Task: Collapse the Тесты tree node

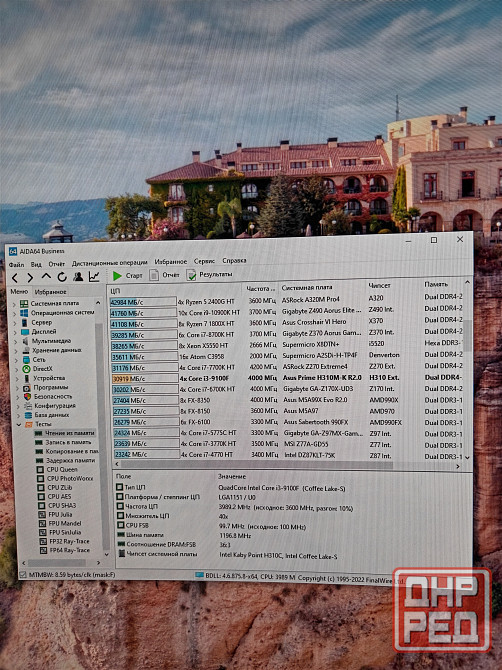Action: 19,425
